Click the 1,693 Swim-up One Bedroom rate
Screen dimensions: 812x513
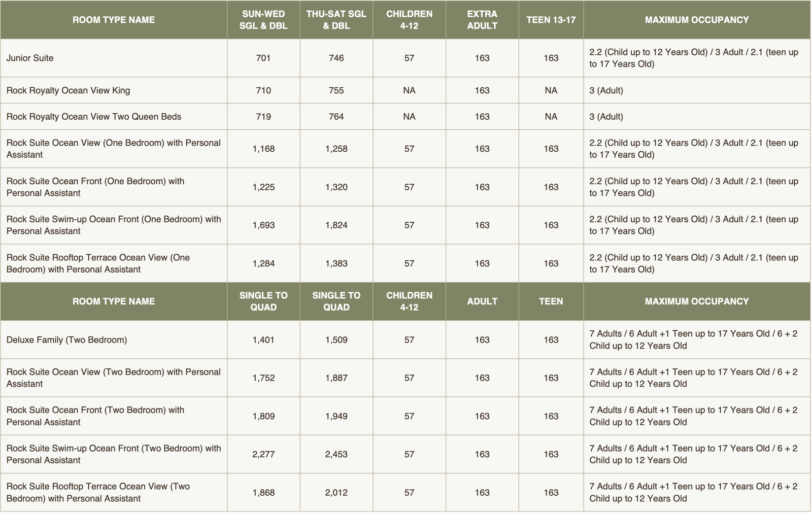pyautogui.click(x=263, y=225)
